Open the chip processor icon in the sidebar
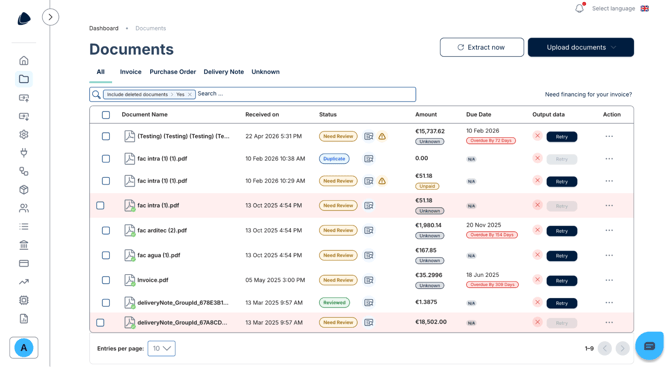 pos(24,300)
